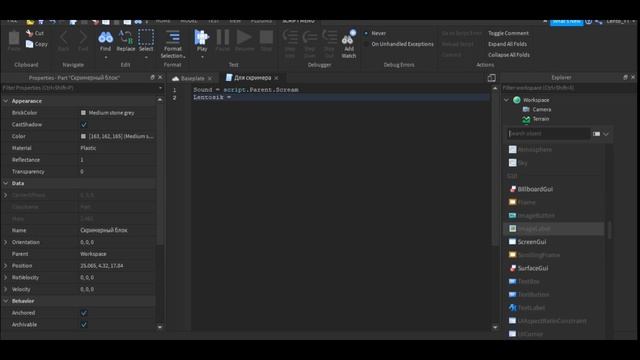640x360 pixels.
Task: Choose TextLabel from the insert list
Action: click(531, 308)
